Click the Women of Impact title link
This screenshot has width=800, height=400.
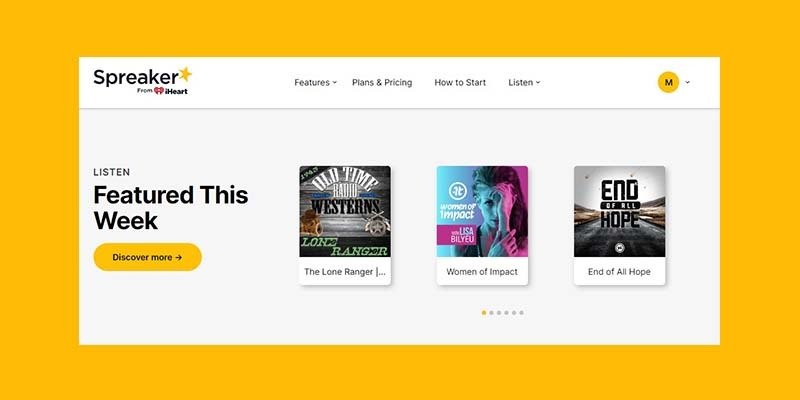tap(482, 272)
